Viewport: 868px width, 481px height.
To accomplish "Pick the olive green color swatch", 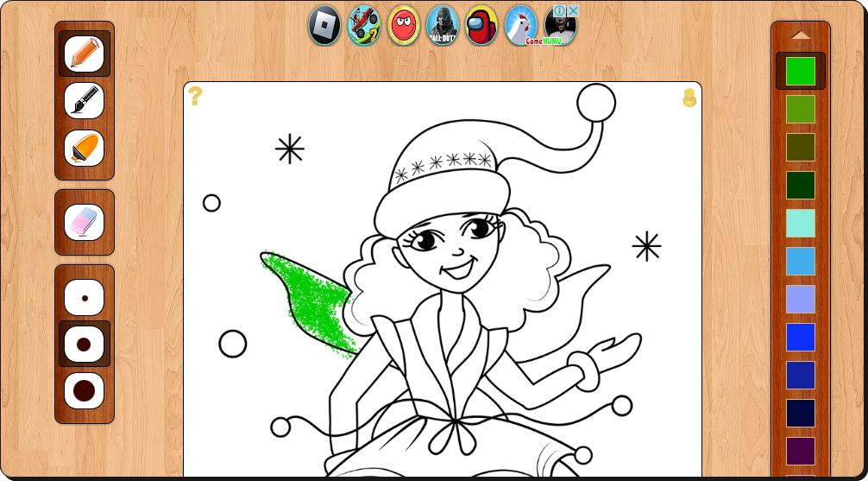I will pyautogui.click(x=801, y=109).
